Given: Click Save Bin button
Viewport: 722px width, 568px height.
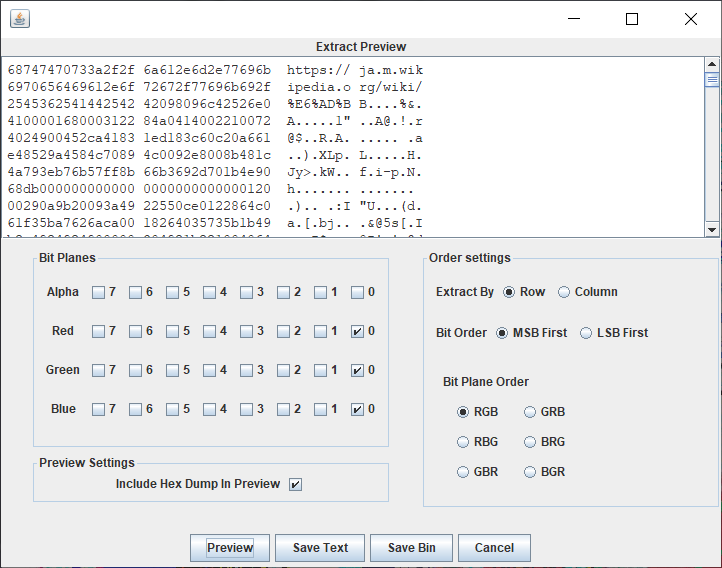Looking at the screenshot, I should (411, 548).
